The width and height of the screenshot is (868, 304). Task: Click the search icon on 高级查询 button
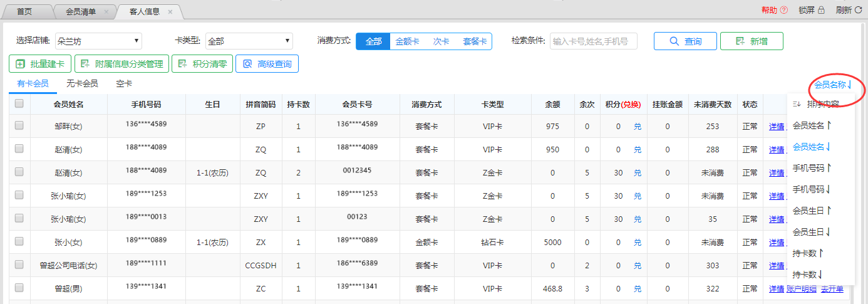tap(248, 63)
